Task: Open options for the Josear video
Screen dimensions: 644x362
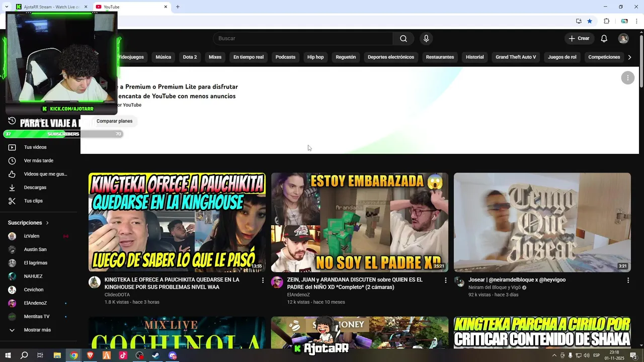Action: click(628, 280)
